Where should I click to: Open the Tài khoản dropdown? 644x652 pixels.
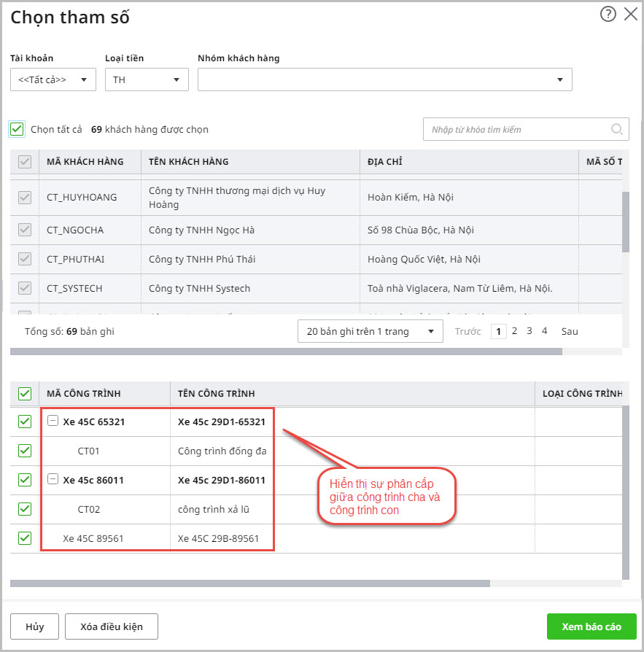click(x=53, y=79)
